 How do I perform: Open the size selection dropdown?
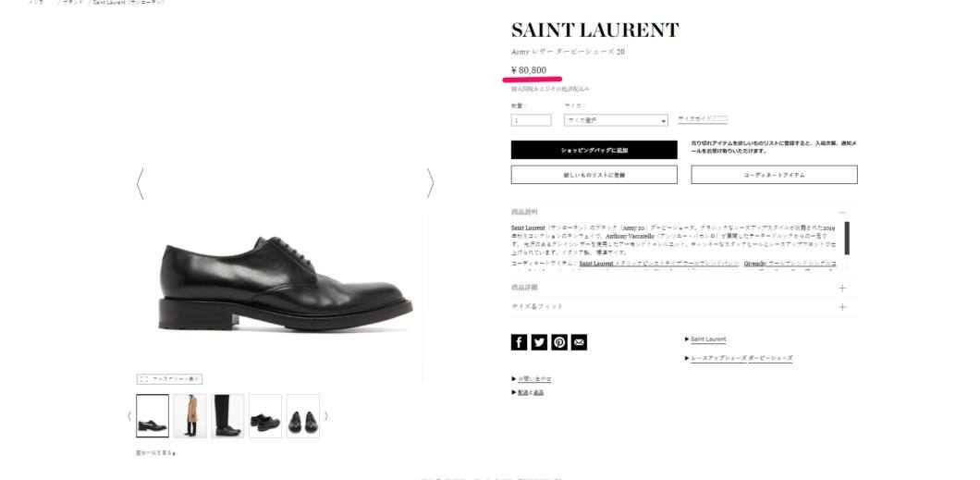[x=617, y=120]
